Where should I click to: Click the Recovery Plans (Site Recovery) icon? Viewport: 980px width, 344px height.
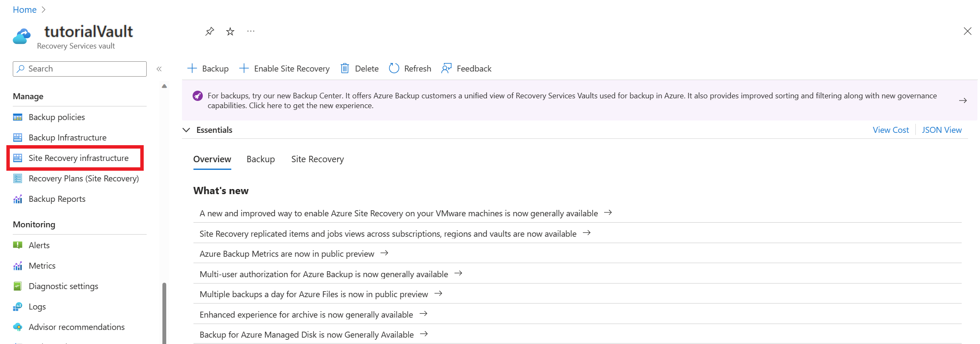(x=17, y=178)
